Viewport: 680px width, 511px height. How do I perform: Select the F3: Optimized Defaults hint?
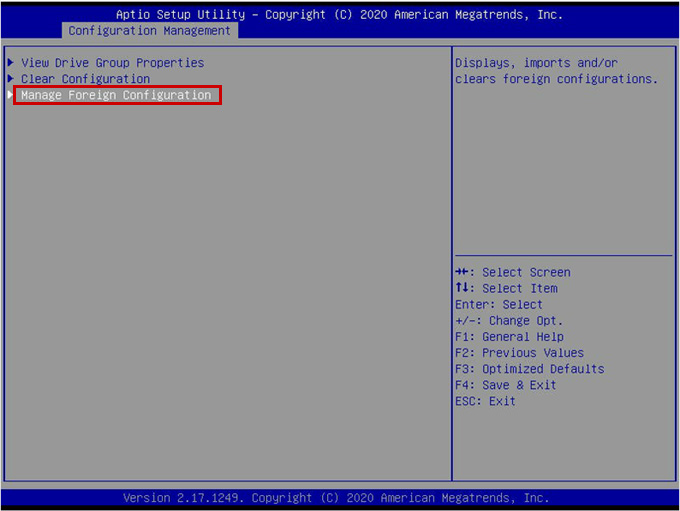[529, 369]
